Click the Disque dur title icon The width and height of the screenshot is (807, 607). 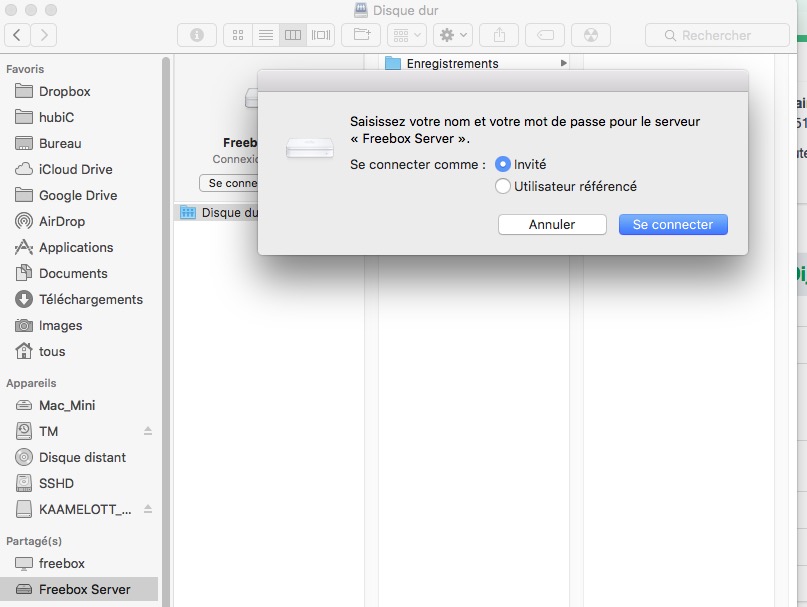[x=361, y=10]
